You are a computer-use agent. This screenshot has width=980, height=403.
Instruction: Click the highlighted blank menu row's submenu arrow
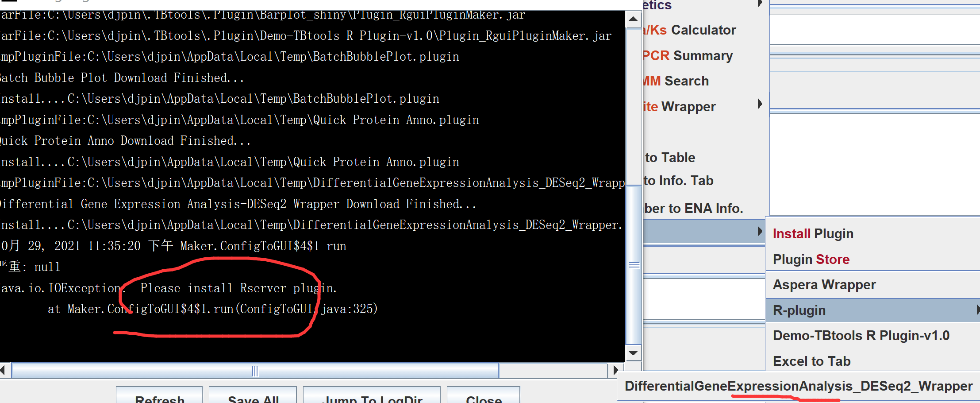pyautogui.click(x=760, y=231)
